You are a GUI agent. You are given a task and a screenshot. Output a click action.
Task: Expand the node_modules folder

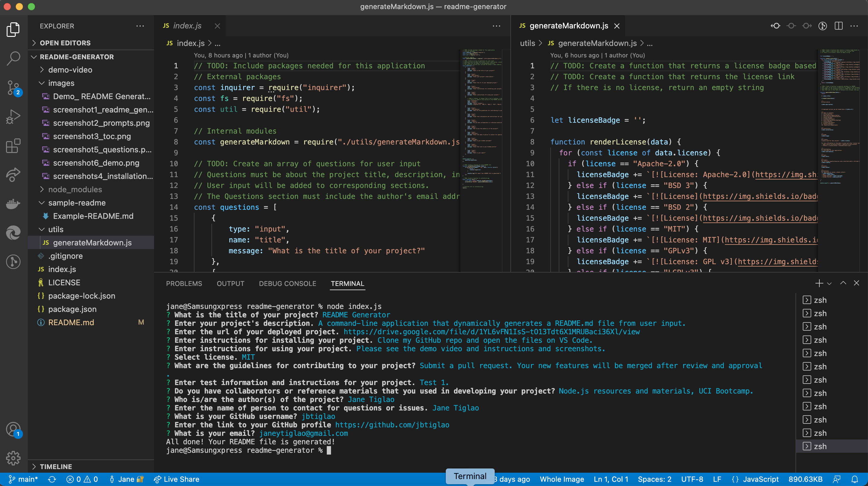click(x=91, y=190)
